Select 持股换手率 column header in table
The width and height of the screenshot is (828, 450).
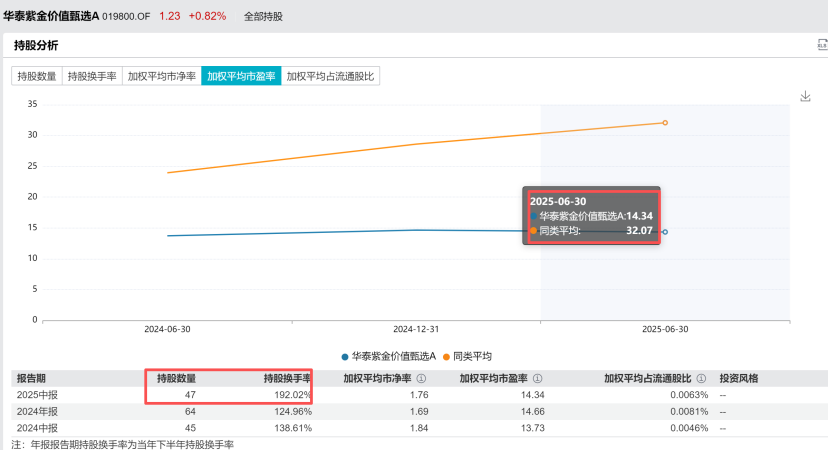[287, 378]
